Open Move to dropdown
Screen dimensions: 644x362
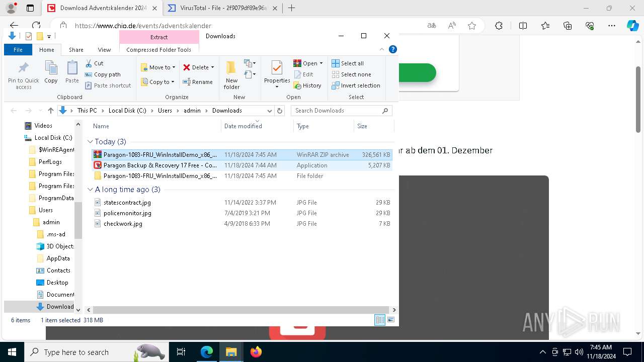click(158, 67)
